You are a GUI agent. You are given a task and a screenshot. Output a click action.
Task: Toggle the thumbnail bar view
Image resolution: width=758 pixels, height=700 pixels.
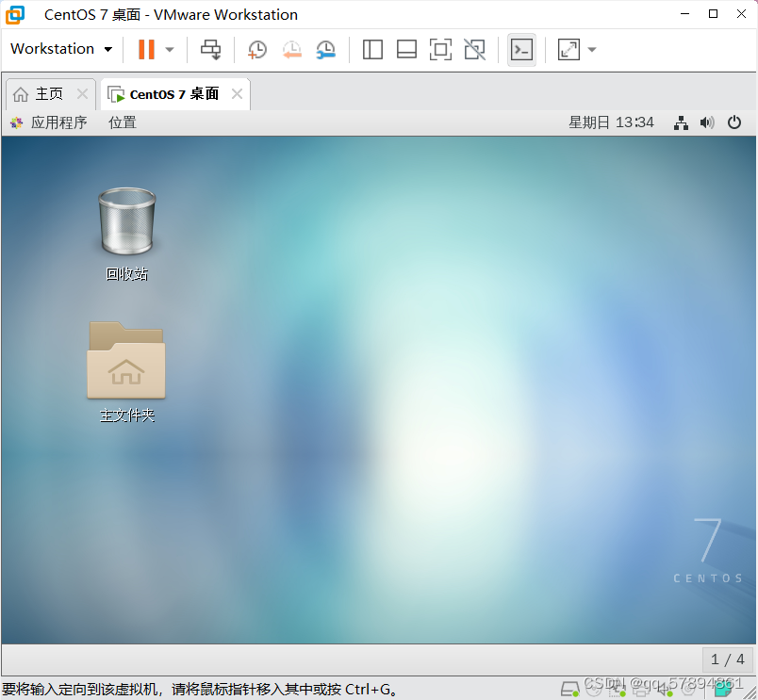point(406,49)
